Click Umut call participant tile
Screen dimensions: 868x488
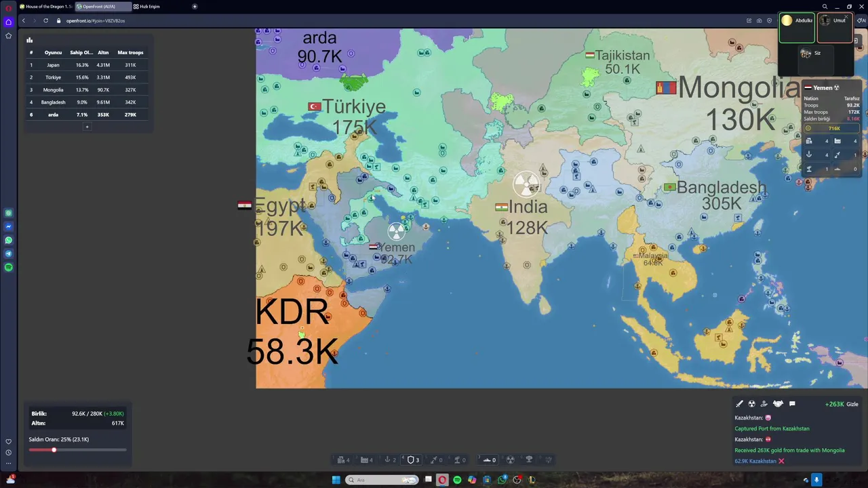pos(834,28)
